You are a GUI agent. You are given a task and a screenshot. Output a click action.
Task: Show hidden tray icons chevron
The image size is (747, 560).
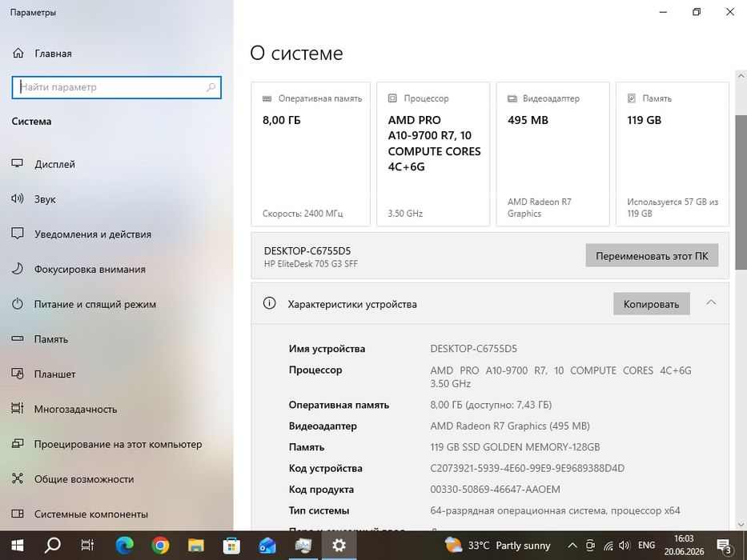(572, 546)
